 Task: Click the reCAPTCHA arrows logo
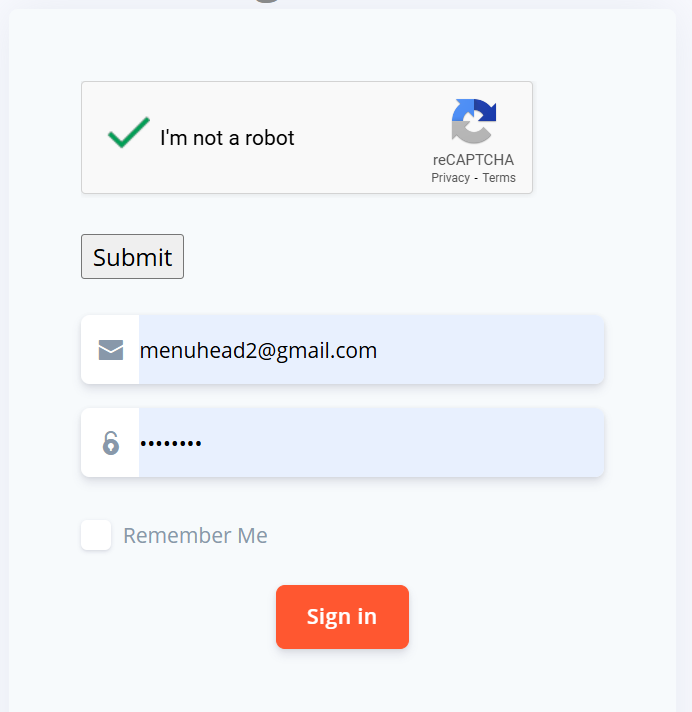(473, 122)
